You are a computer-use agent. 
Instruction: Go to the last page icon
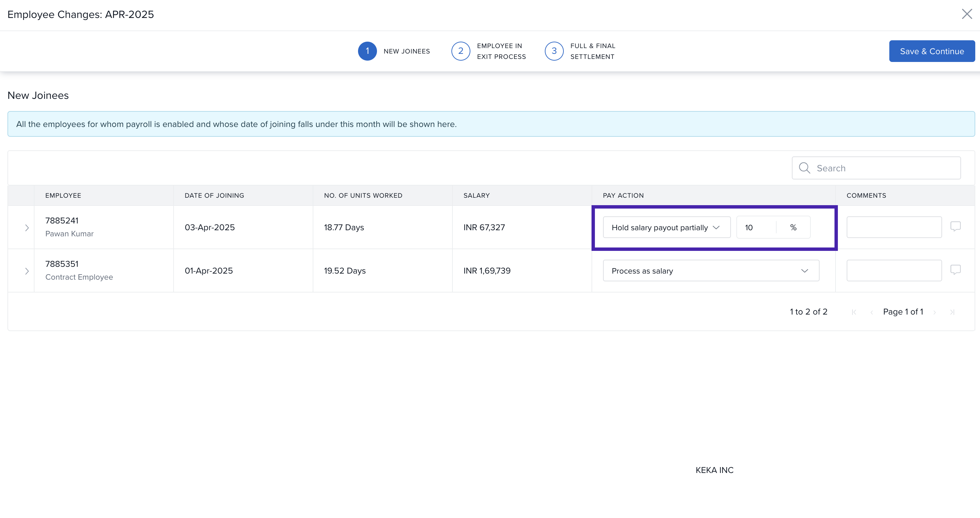pos(952,312)
